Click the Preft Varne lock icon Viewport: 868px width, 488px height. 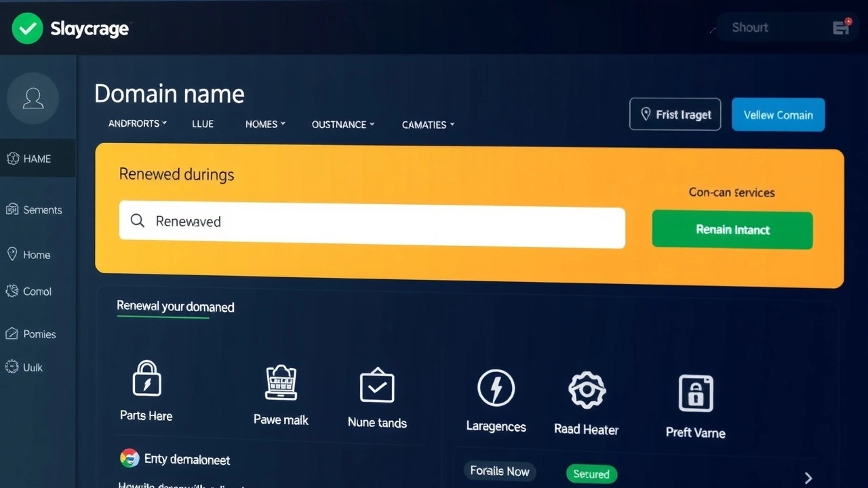click(696, 393)
